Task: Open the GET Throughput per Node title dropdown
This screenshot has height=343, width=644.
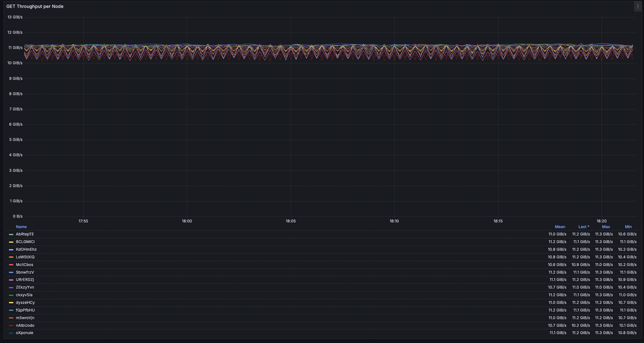Action: tap(35, 6)
